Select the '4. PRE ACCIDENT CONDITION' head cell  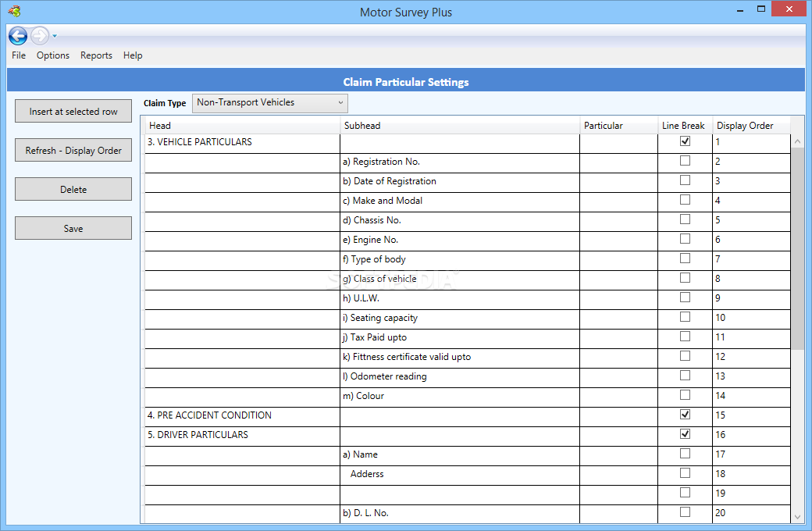coord(242,415)
